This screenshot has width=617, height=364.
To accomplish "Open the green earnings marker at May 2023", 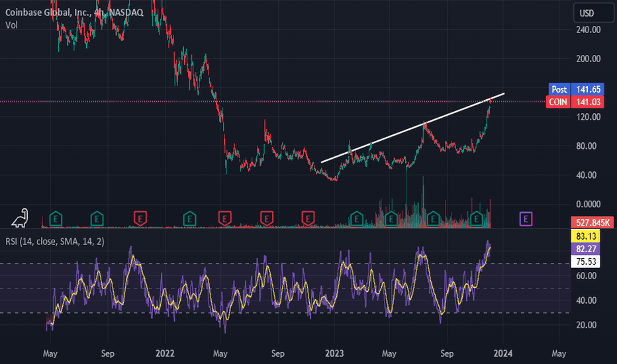I will 391,218.
